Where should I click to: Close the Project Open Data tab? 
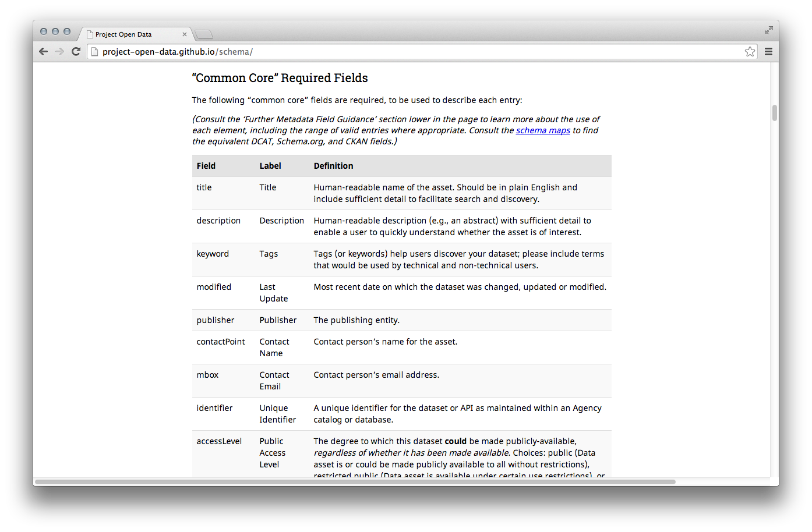point(185,34)
